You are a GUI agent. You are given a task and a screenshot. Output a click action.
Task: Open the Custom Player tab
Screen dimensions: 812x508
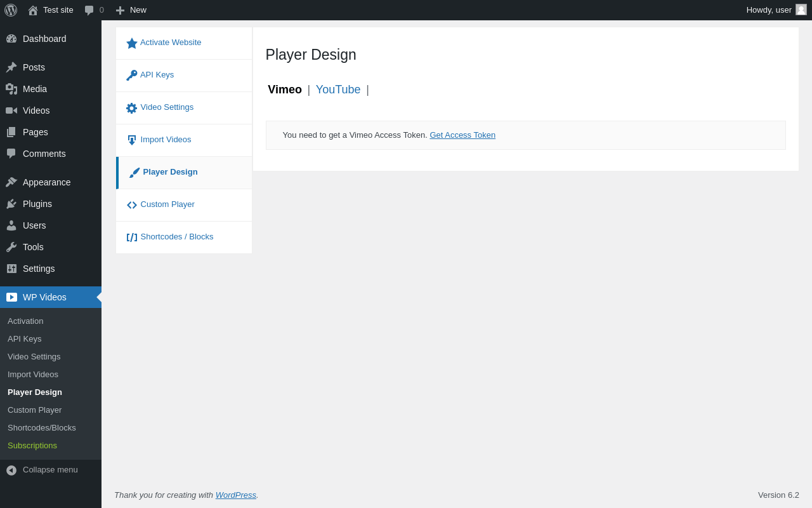(184, 205)
